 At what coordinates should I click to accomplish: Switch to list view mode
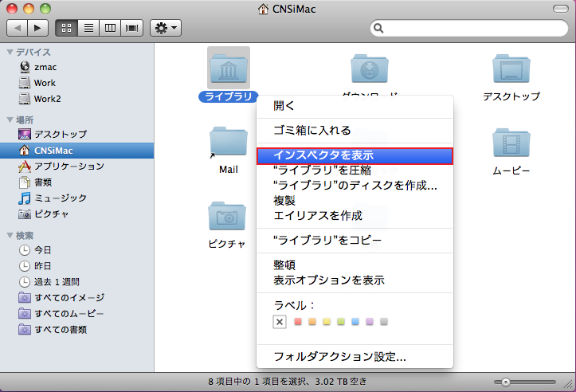pyautogui.click(x=88, y=28)
